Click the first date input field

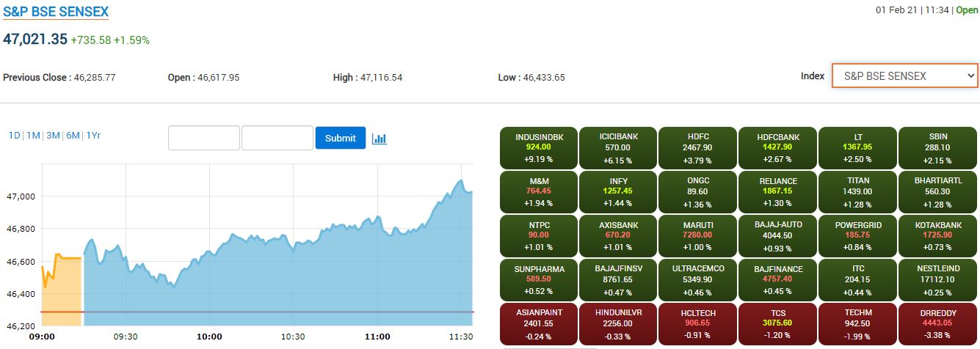point(204,138)
